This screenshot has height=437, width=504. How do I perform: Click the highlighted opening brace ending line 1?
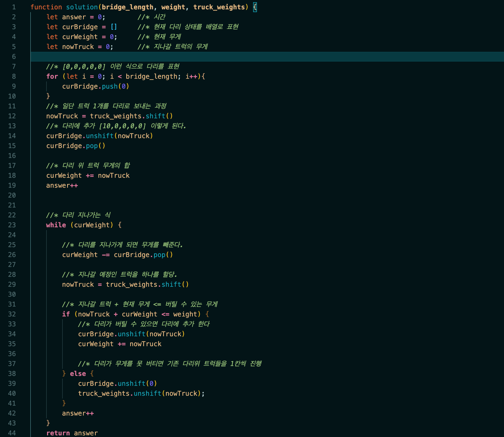(255, 7)
